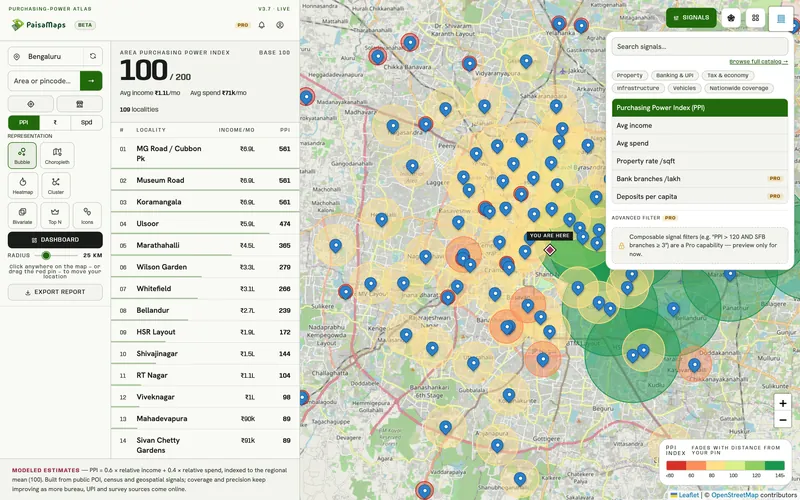Select Purchasing Power Index (PPI) signal
Screen dimensions: 800x500
point(699,108)
